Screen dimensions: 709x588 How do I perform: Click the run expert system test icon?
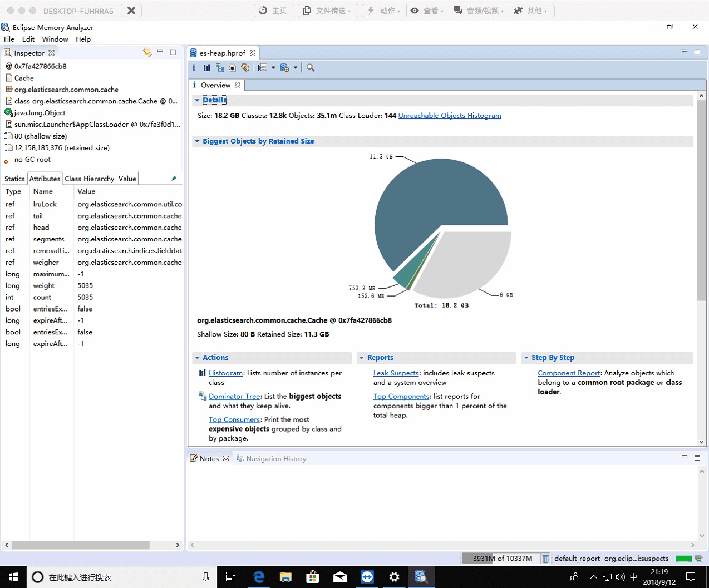pos(262,67)
